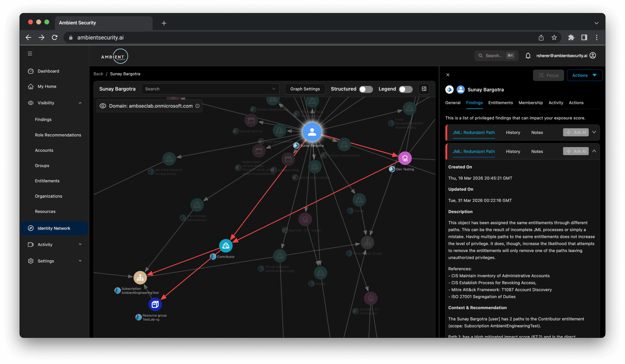Click the notification bell icon
This screenshot has width=625, height=364.
click(x=528, y=55)
